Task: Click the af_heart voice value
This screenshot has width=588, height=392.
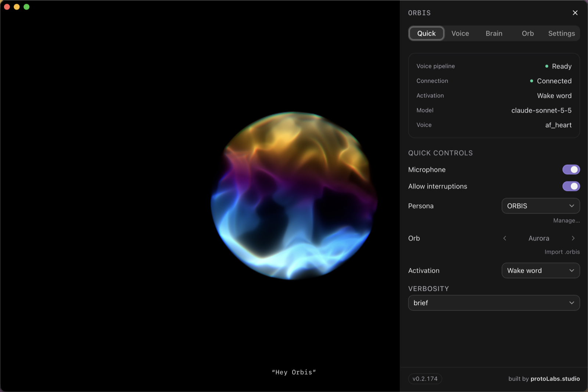Action: (x=558, y=125)
